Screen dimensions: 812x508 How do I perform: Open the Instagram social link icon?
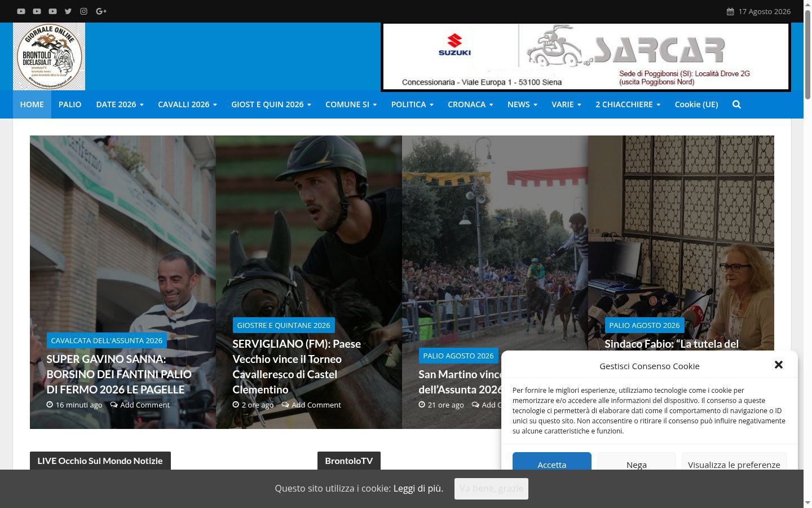click(x=83, y=11)
